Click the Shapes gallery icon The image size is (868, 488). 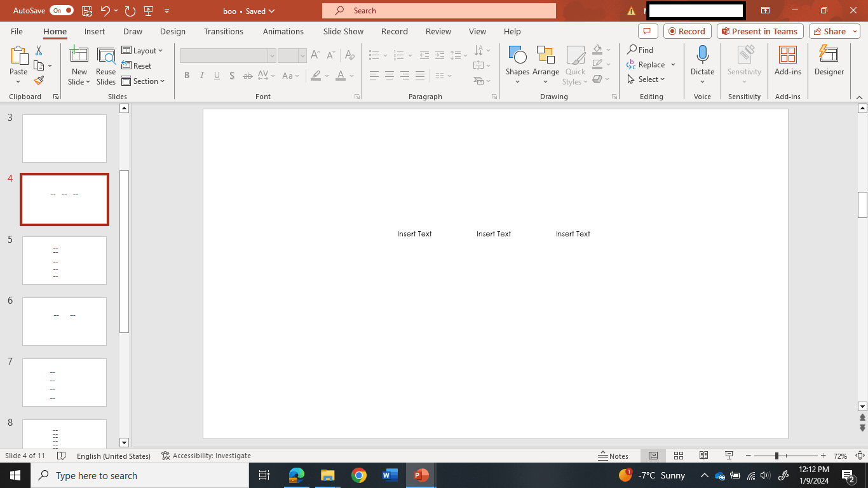tap(517, 55)
